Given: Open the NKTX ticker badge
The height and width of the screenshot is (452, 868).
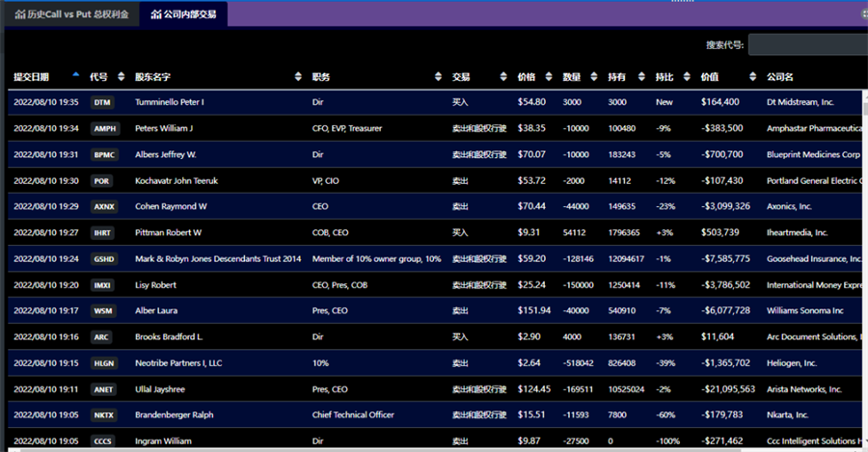Looking at the screenshot, I should 103,415.
